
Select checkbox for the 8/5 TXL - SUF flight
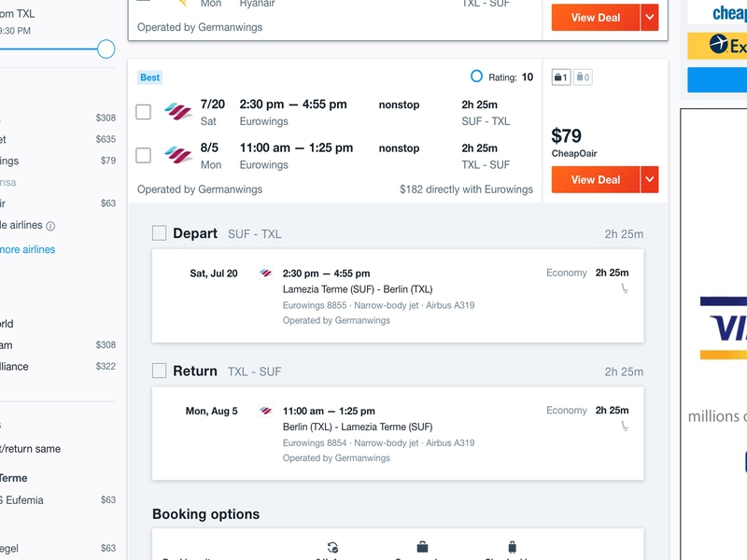[144, 155]
